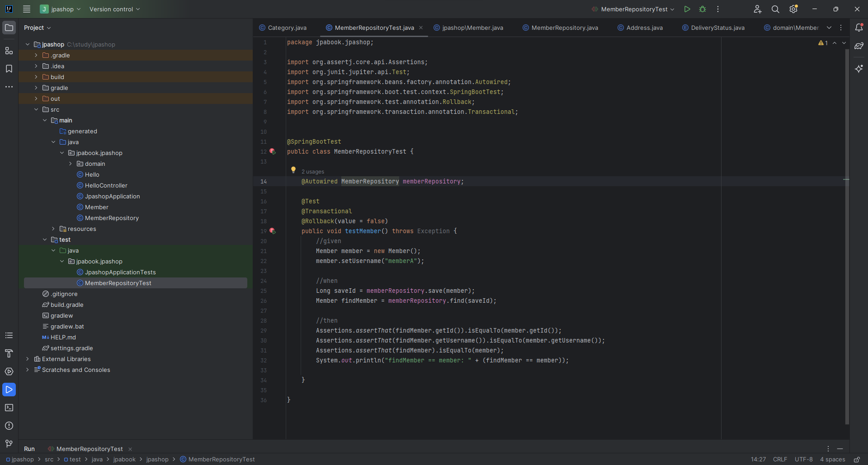Collapse the test folder

[x=45, y=240]
